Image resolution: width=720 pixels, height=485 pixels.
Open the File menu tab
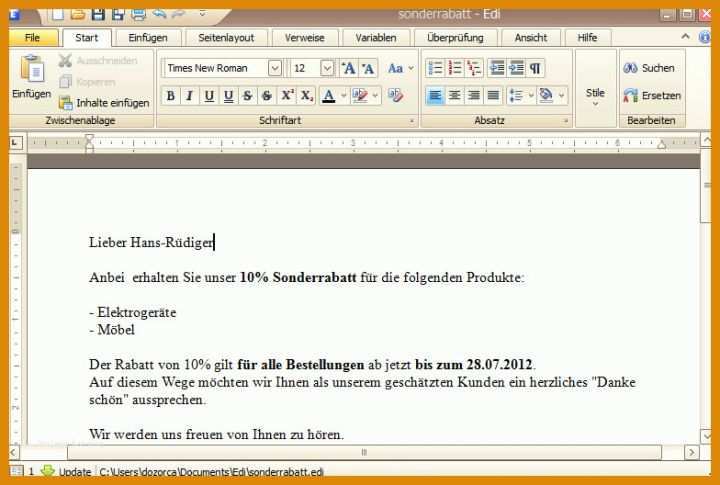(x=33, y=38)
